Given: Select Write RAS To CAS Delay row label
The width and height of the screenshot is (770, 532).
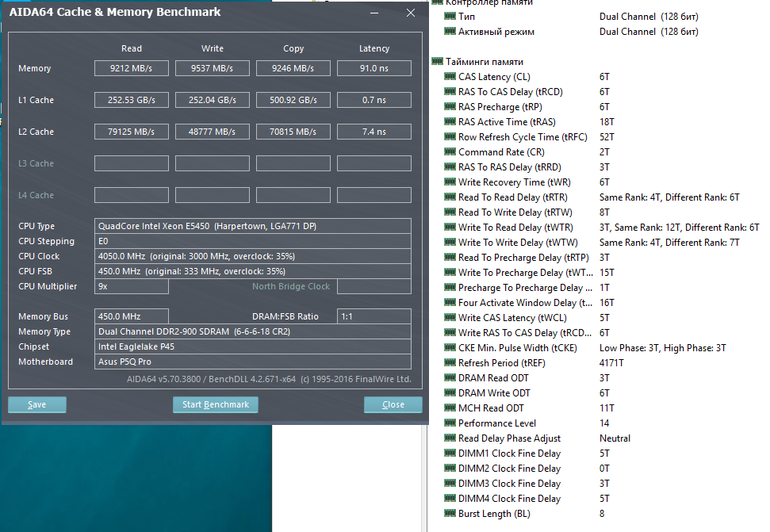Looking at the screenshot, I should [x=525, y=333].
